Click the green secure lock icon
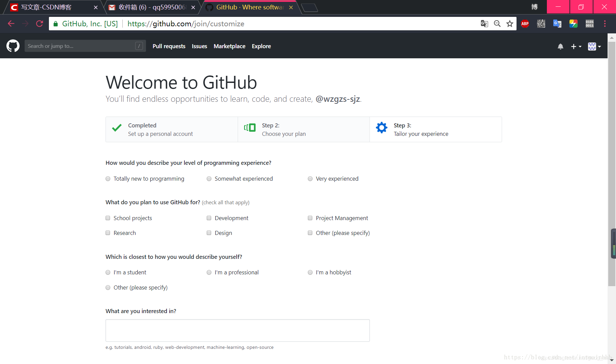This screenshot has width=616, height=364. coord(56,24)
